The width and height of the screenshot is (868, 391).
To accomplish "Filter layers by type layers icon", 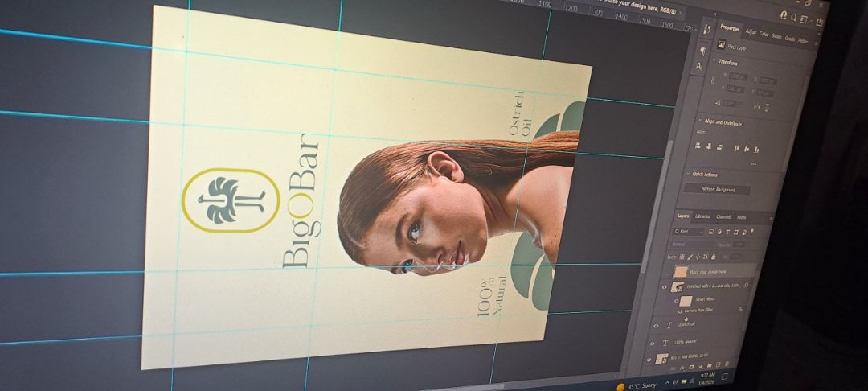I will point(728,233).
